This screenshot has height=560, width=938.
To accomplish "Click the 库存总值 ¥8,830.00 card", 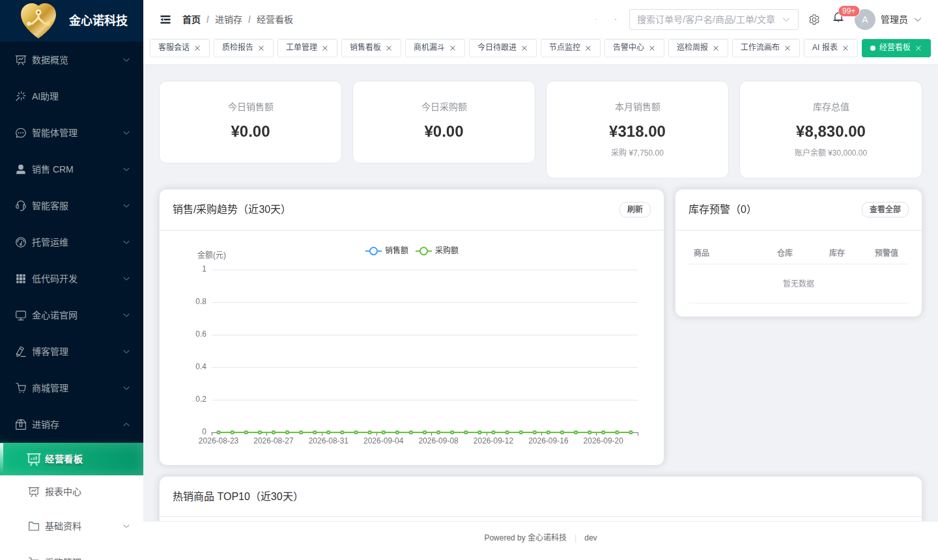I will pyautogui.click(x=831, y=130).
